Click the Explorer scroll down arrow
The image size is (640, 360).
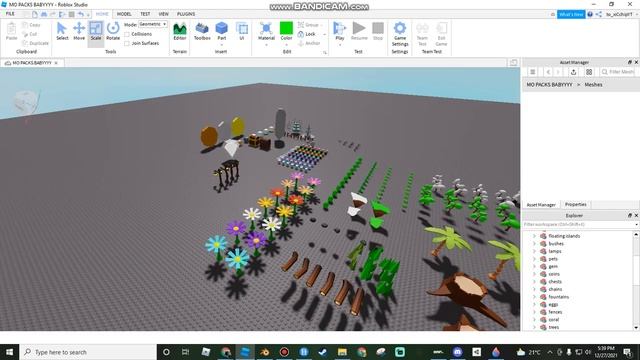tap(636, 327)
